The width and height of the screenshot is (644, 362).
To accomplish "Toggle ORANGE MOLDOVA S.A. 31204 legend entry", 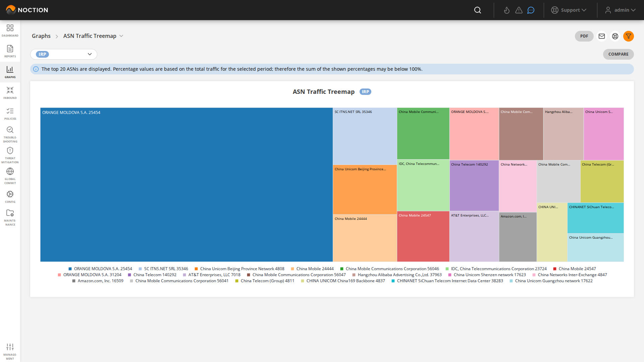I will 89,275.
